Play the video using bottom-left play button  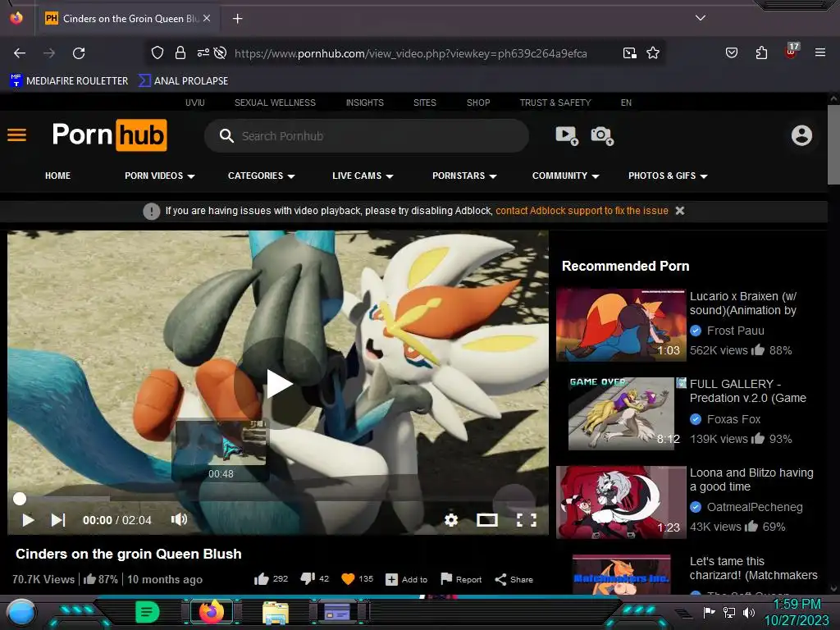pyautogui.click(x=28, y=519)
